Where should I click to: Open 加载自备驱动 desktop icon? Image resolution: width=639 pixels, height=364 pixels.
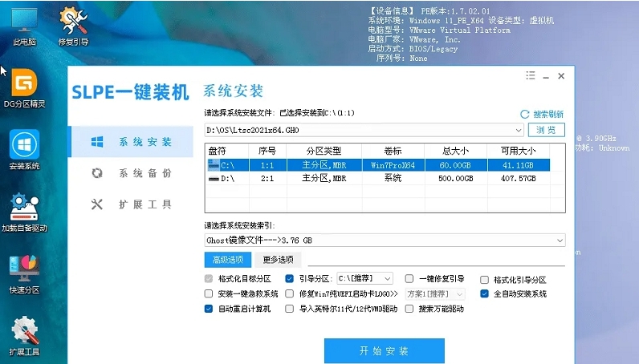point(24,212)
